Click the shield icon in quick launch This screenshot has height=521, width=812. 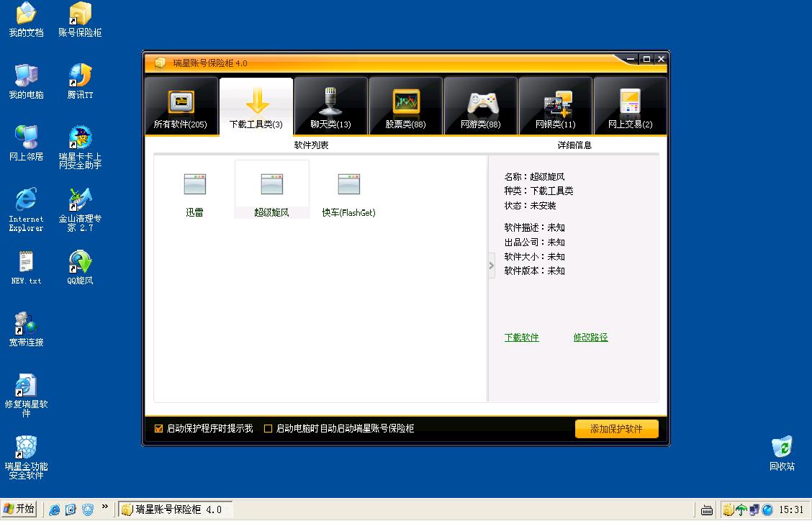[x=88, y=509]
